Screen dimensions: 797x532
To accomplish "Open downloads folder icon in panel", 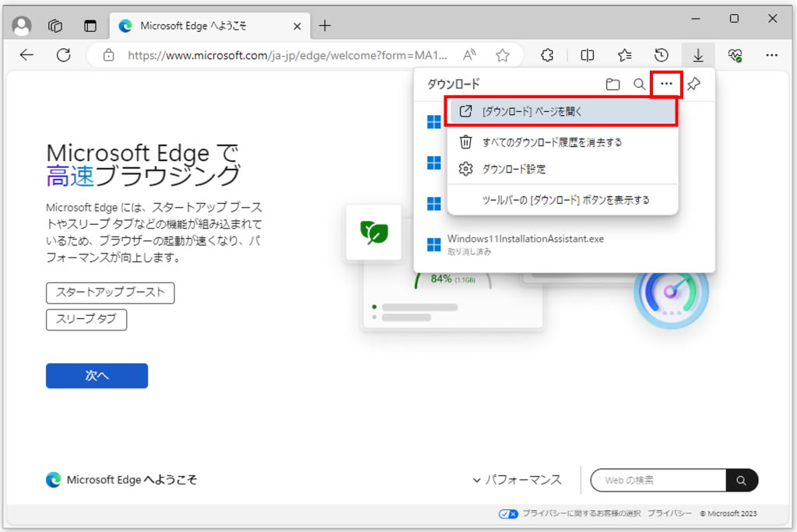I will click(613, 84).
